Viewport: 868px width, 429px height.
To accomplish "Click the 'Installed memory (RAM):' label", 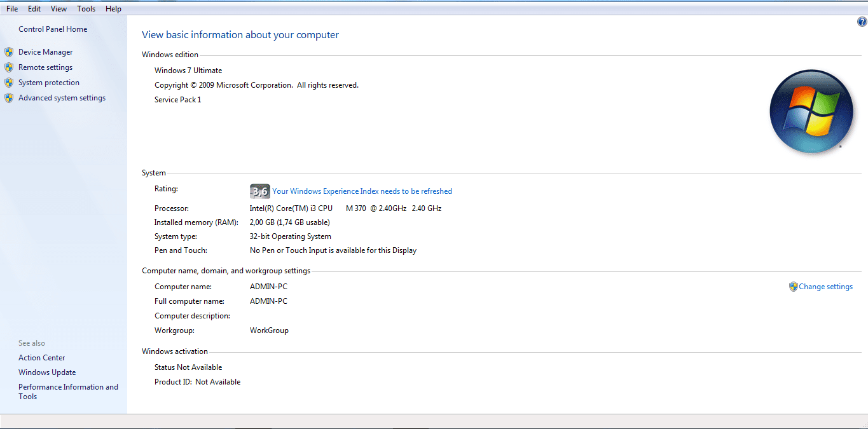I will pyautogui.click(x=196, y=222).
